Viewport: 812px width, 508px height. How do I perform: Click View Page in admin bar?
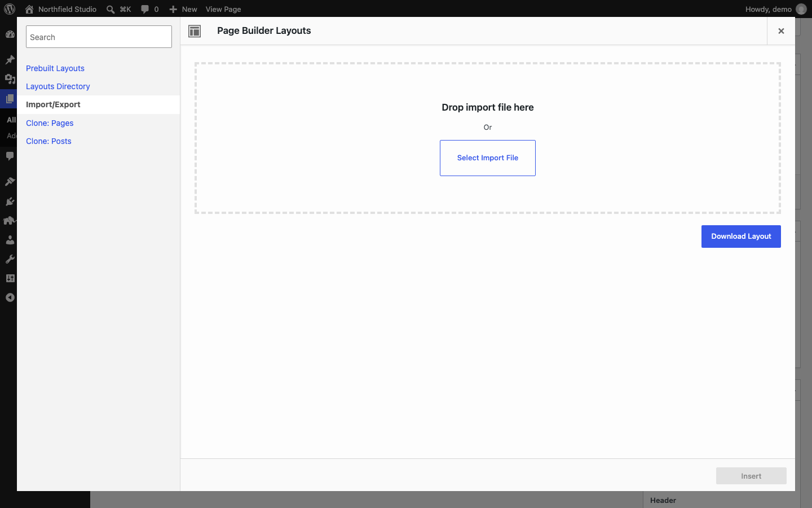point(223,9)
